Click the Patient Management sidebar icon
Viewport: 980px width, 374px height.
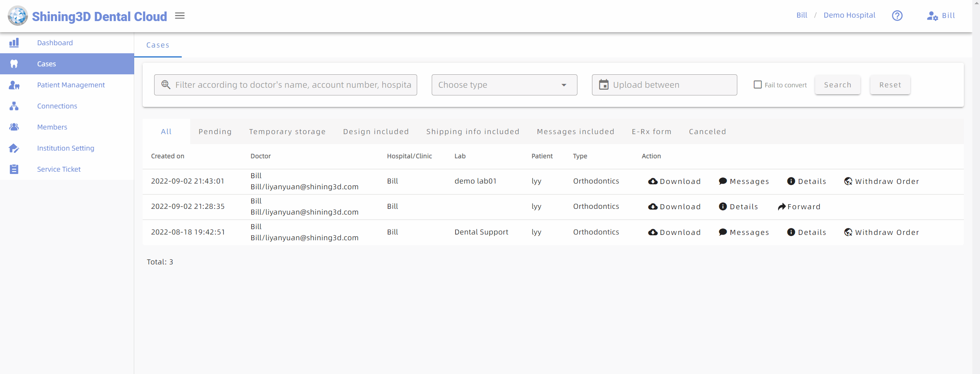click(14, 85)
